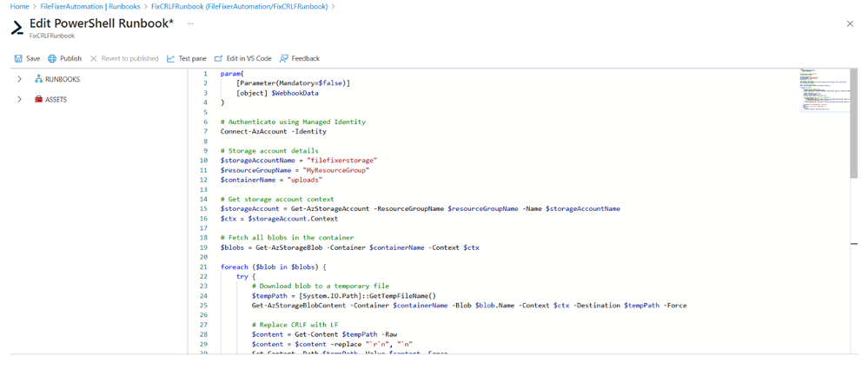Click line number 21 in gutter
The image size is (868, 369).
click(203, 267)
